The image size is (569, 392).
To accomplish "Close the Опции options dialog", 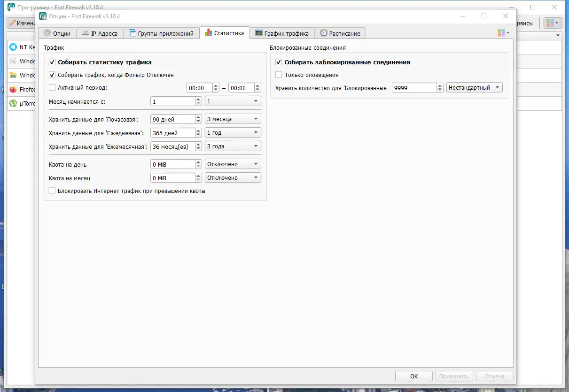I will click(x=506, y=16).
